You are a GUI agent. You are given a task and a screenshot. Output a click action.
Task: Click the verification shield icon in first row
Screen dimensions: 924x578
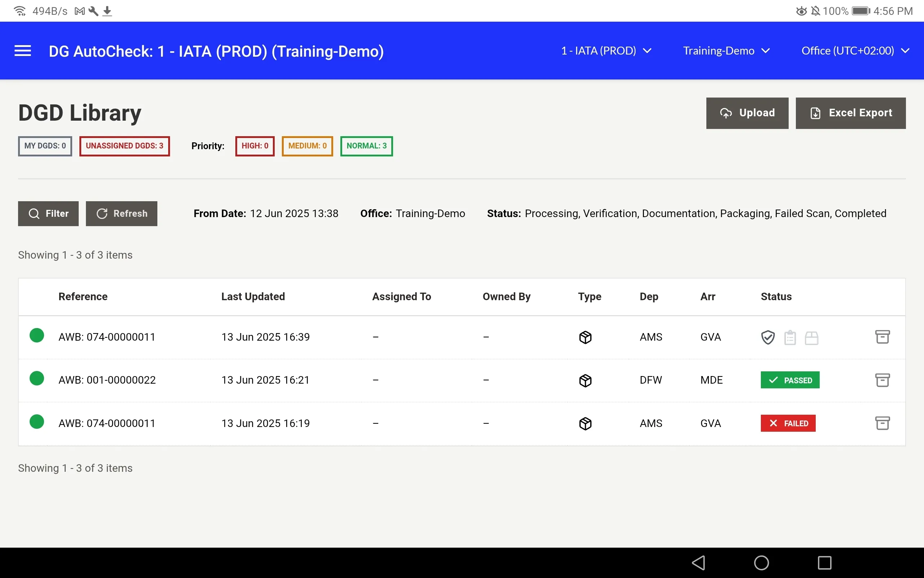click(768, 337)
